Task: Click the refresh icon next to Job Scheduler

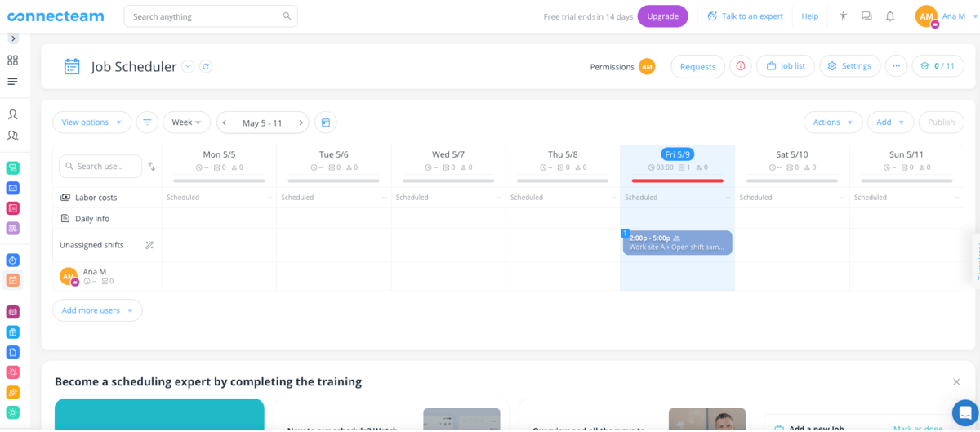Action: tap(206, 67)
